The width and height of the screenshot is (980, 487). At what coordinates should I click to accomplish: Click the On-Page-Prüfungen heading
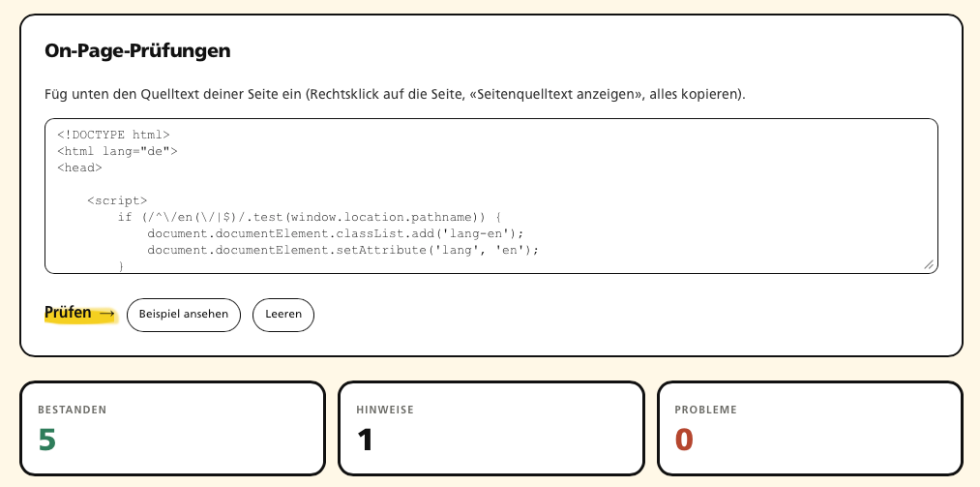click(x=137, y=50)
